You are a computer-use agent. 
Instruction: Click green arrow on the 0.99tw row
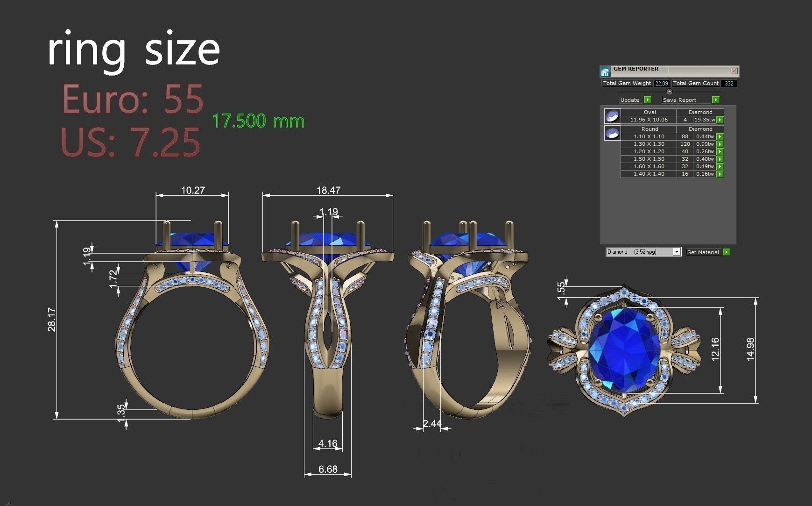tap(720, 144)
